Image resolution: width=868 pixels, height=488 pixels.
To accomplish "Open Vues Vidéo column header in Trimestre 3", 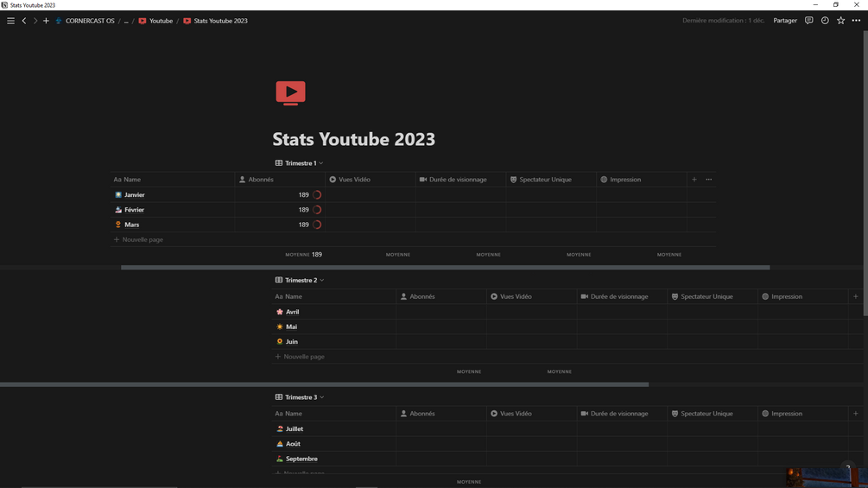I will (532, 414).
